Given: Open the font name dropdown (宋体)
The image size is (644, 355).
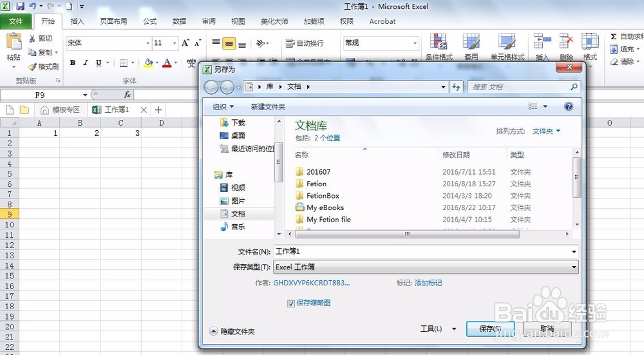Looking at the screenshot, I should tap(148, 43).
